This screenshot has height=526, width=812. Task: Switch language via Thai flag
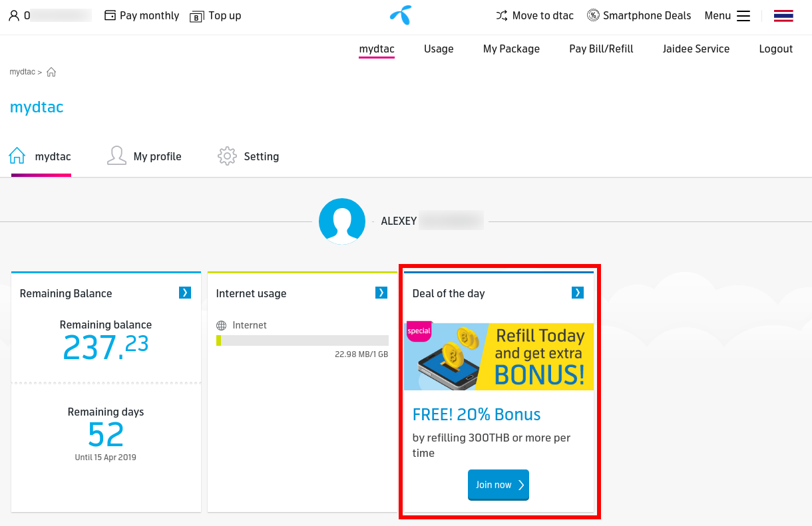coord(783,16)
